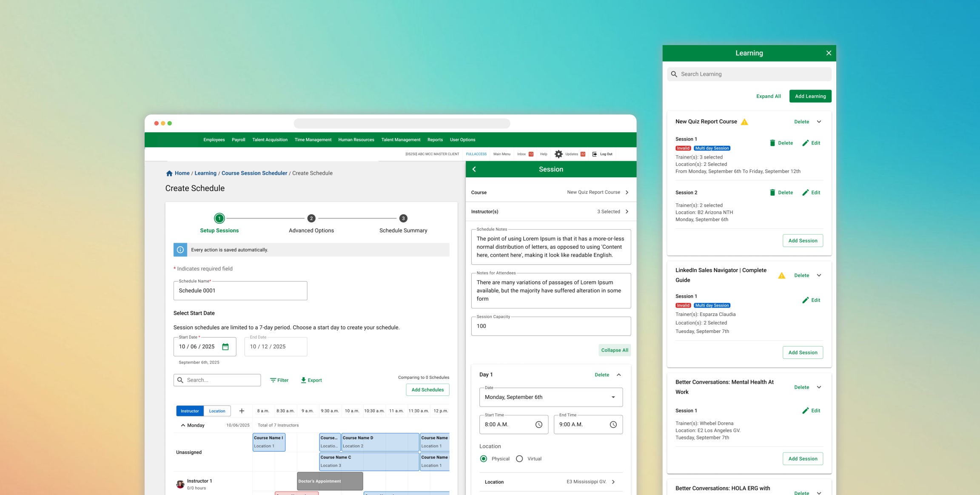Click the Course Session Scheduler breadcrumb link
The height and width of the screenshot is (495, 980).
tap(254, 173)
